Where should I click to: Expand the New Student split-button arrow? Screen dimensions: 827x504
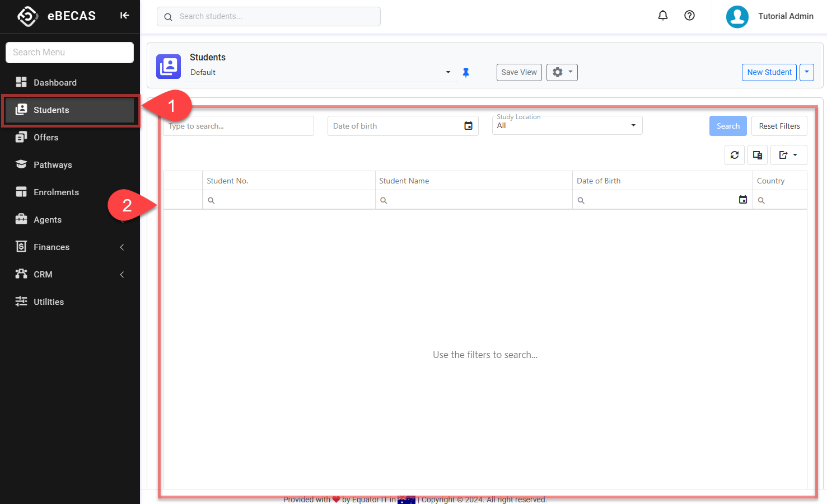tap(806, 72)
